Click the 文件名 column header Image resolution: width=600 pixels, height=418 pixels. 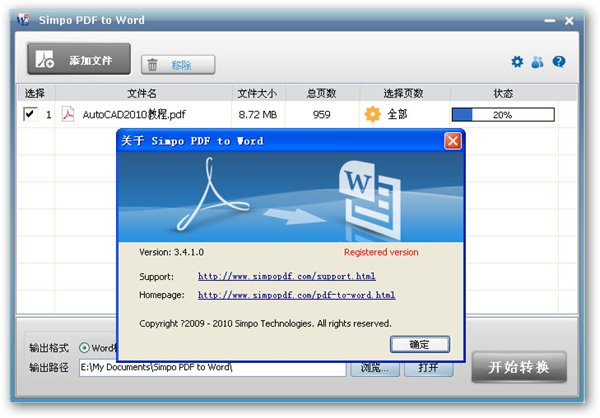[x=142, y=93]
